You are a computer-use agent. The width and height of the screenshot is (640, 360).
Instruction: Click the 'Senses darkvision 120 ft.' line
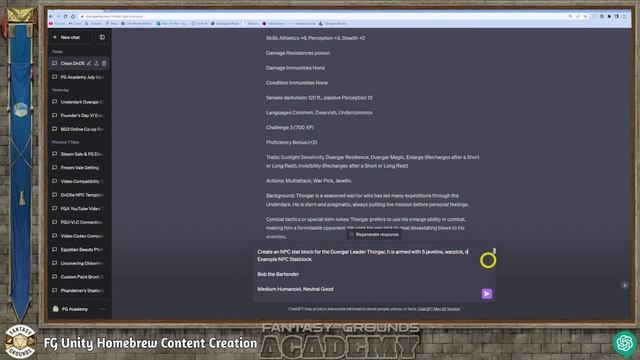click(x=319, y=98)
